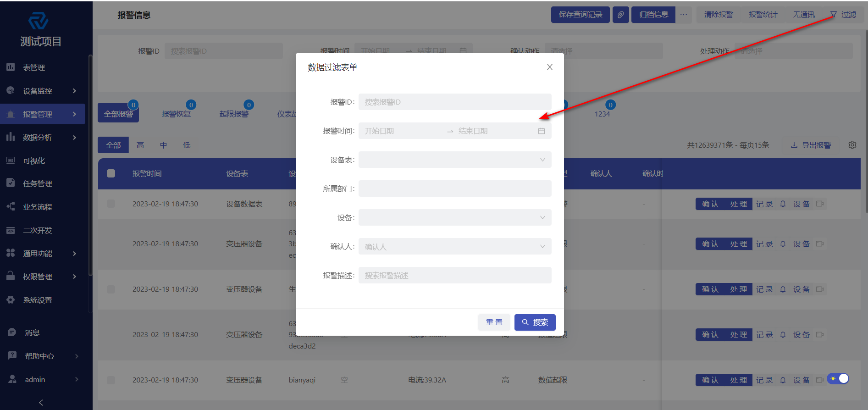Click 处理 in the bianyaqi row

click(738, 380)
